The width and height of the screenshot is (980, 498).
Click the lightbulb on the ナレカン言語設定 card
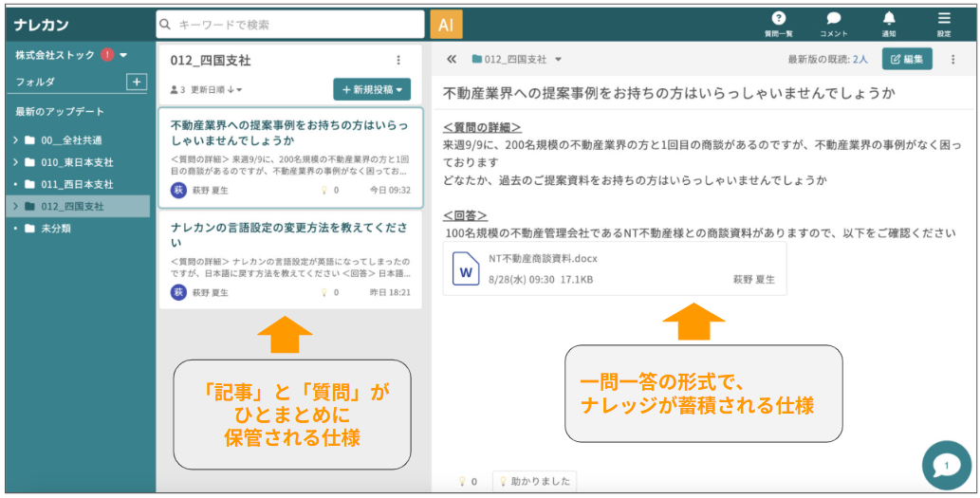324,292
